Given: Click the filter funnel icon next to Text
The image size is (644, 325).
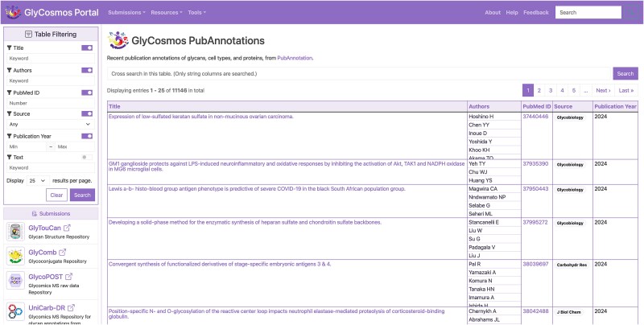Looking at the screenshot, I should [10, 157].
